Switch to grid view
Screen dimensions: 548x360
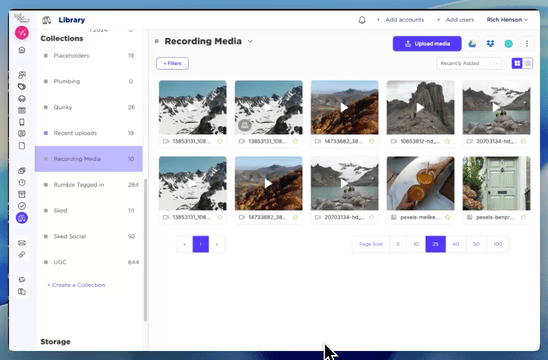pyautogui.click(x=517, y=63)
